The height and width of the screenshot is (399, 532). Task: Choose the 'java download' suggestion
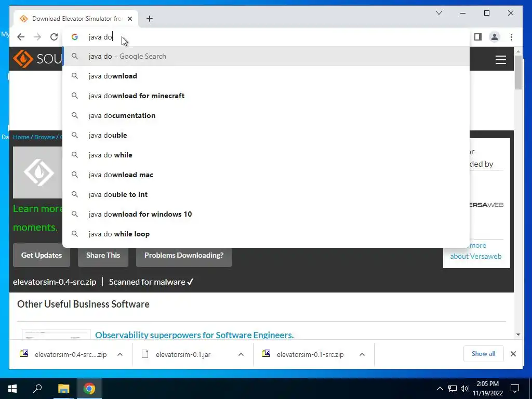pos(266,76)
